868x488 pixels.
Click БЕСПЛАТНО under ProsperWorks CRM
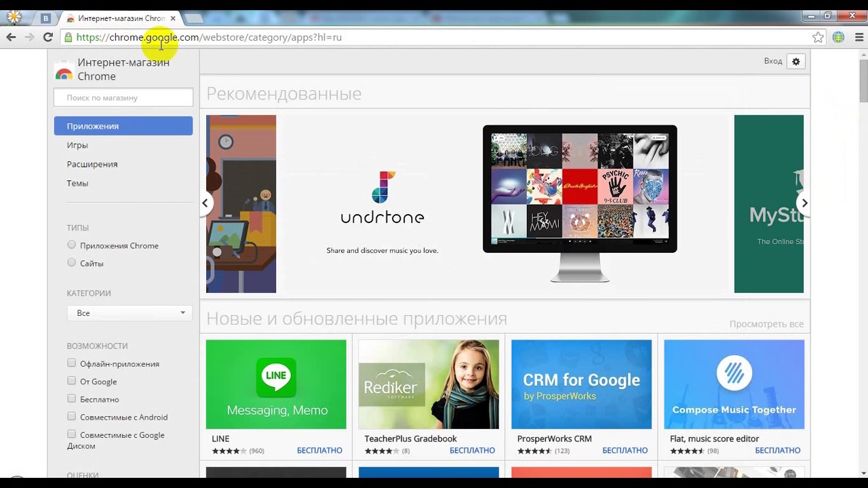point(625,451)
